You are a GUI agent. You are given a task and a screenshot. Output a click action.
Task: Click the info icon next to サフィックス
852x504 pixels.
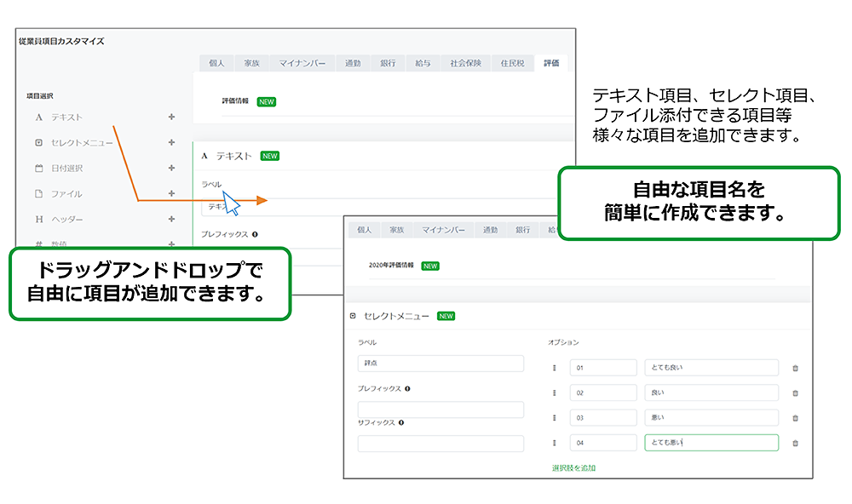tap(400, 422)
